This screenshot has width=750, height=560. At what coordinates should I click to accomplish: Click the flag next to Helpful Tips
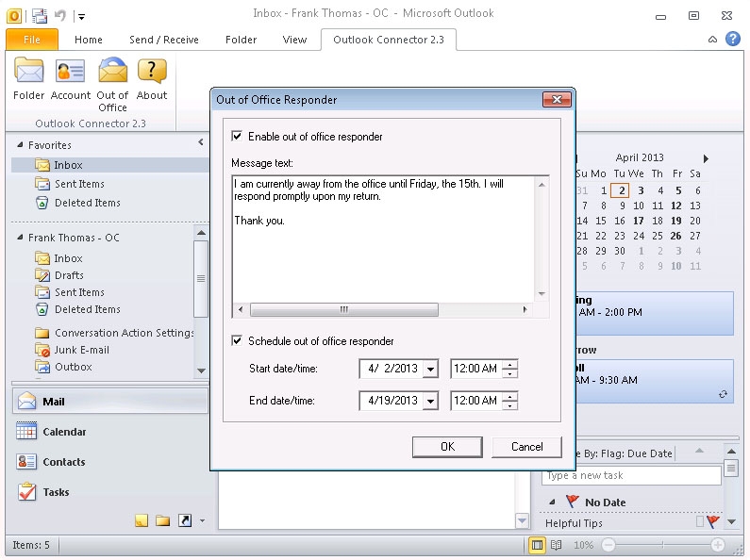(712, 521)
